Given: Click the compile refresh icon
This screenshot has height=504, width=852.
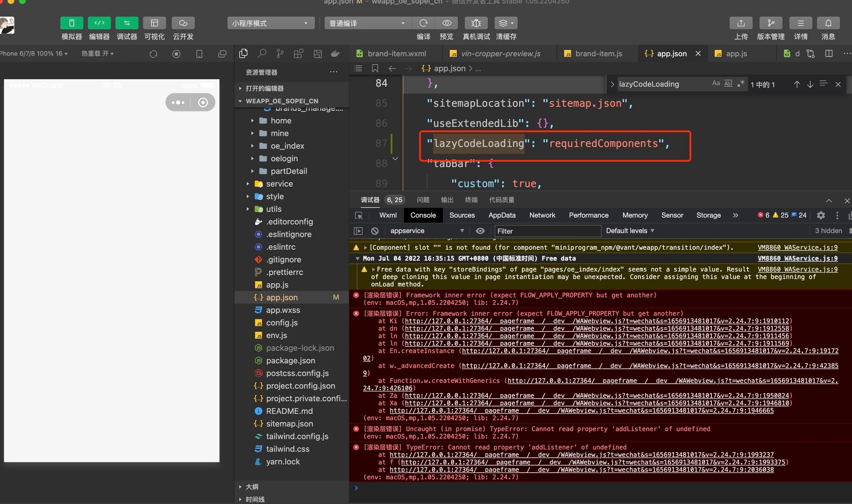Looking at the screenshot, I should [x=423, y=23].
